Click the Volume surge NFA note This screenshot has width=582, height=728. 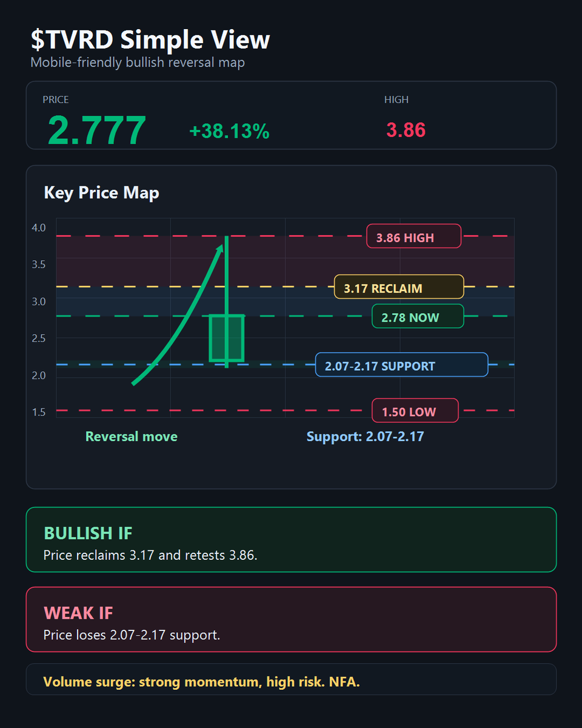click(x=202, y=682)
